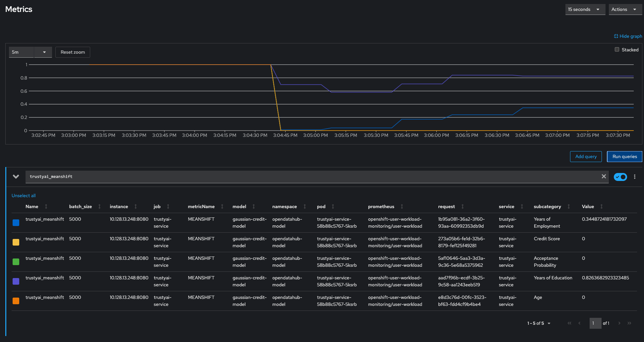Sort table by Value column icon
644x342 pixels.
click(602, 206)
